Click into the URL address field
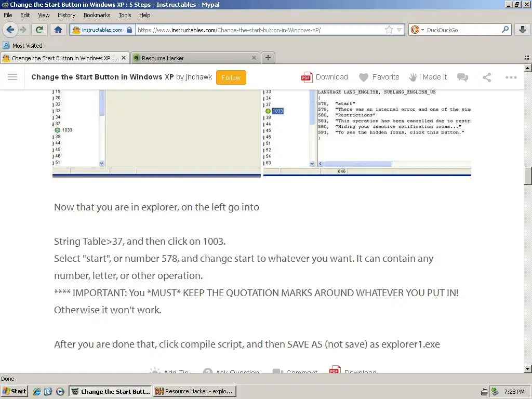Image resolution: width=532 pixels, height=399 pixels. (260, 30)
